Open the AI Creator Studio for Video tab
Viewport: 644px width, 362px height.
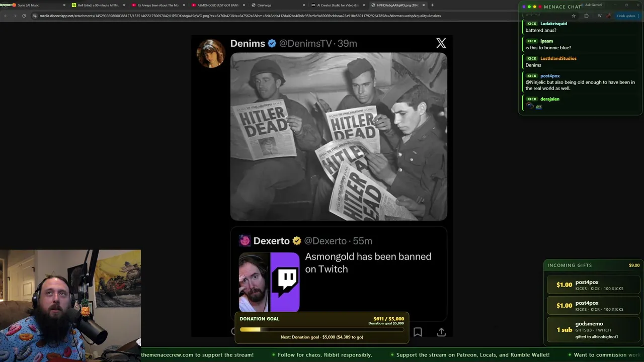click(338, 5)
